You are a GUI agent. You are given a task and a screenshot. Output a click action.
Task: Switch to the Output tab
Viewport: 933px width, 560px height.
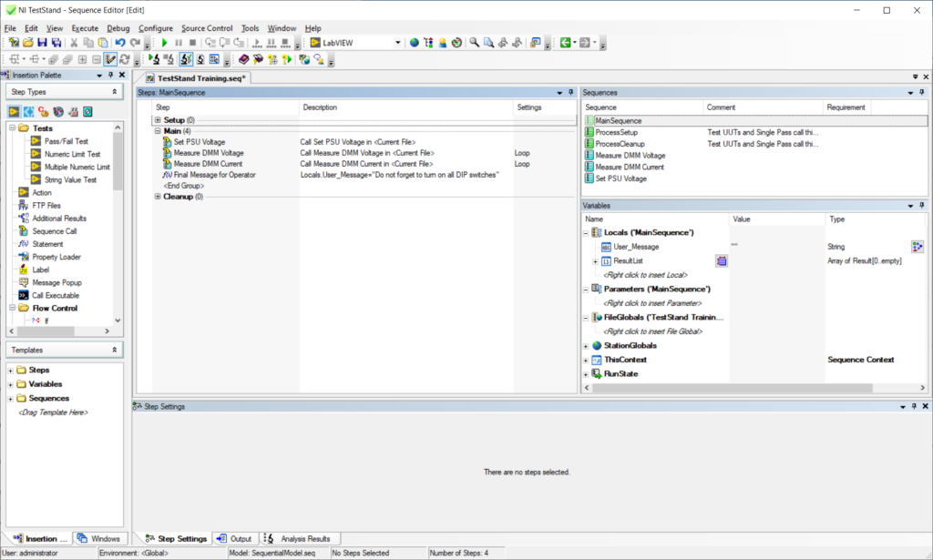(234, 538)
